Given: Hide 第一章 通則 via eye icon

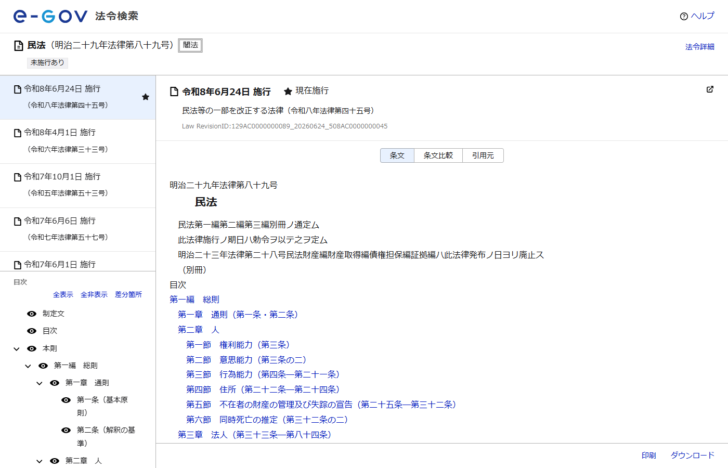Looking at the screenshot, I should coord(54,383).
